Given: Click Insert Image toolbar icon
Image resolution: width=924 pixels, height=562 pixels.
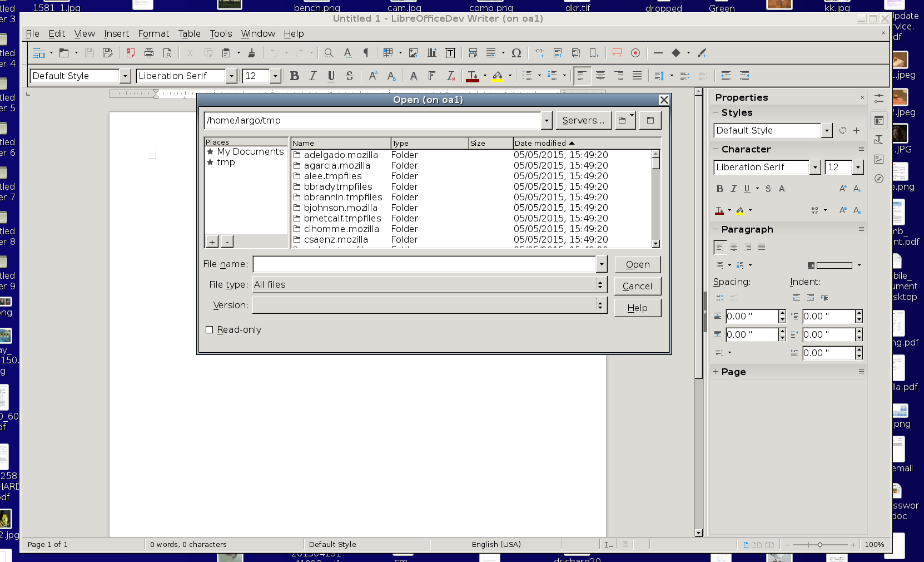Looking at the screenshot, I should (x=414, y=53).
